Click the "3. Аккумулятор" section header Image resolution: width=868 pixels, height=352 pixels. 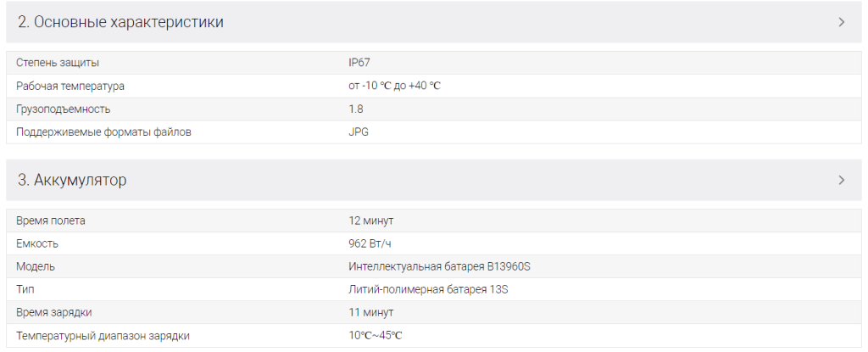(72, 180)
